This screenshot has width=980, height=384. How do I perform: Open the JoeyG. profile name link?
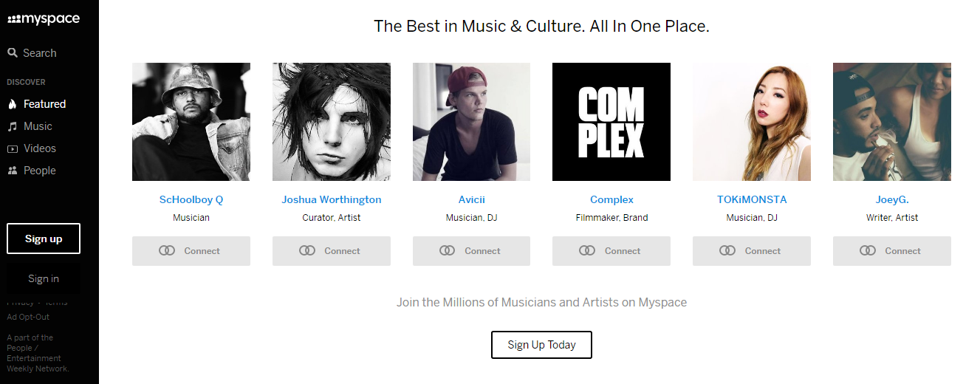[x=891, y=199]
